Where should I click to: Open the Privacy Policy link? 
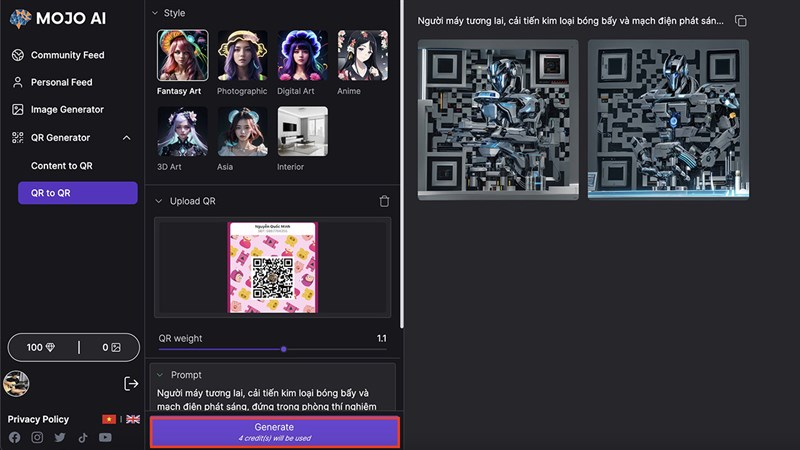point(39,419)
